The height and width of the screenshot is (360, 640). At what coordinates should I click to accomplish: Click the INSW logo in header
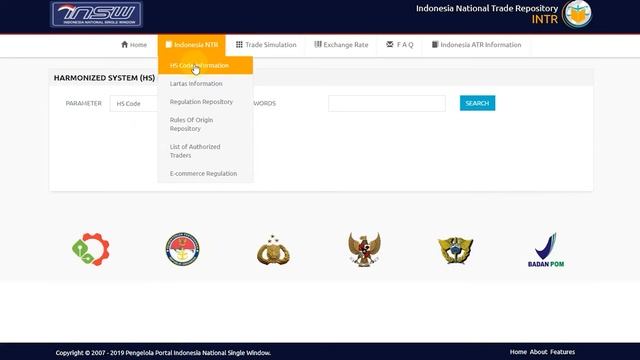pos(96,14)
